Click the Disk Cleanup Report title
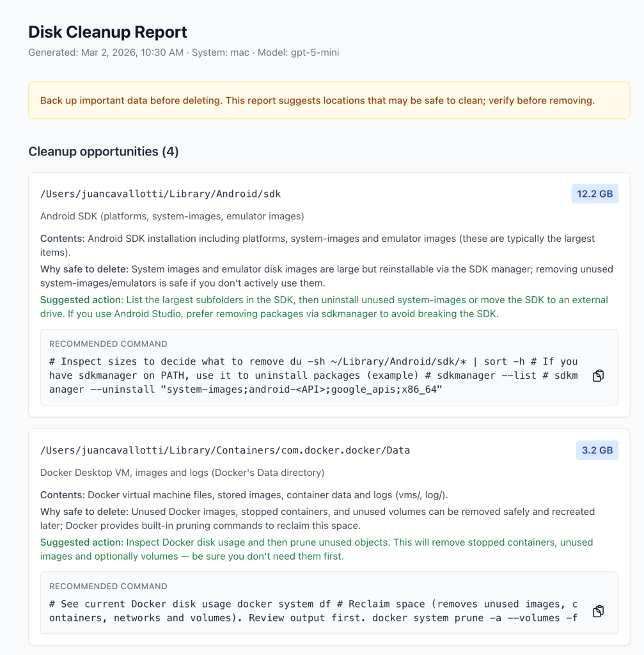Image resolution: width=644 pixels, height=655 pixels. point(107,32)
